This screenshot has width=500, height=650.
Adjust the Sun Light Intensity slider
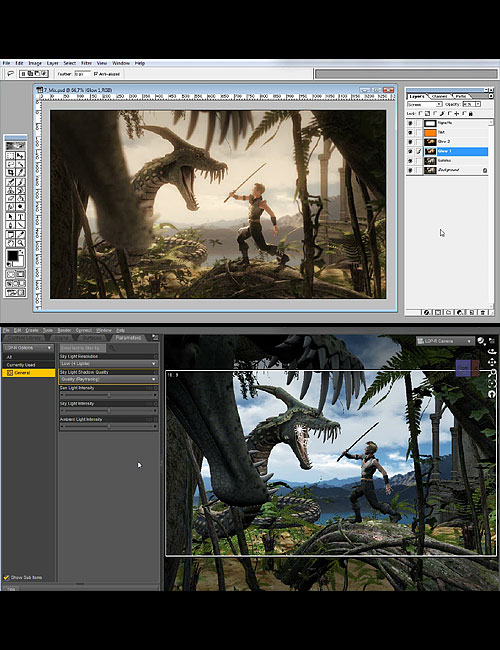[x=109, y=395]
